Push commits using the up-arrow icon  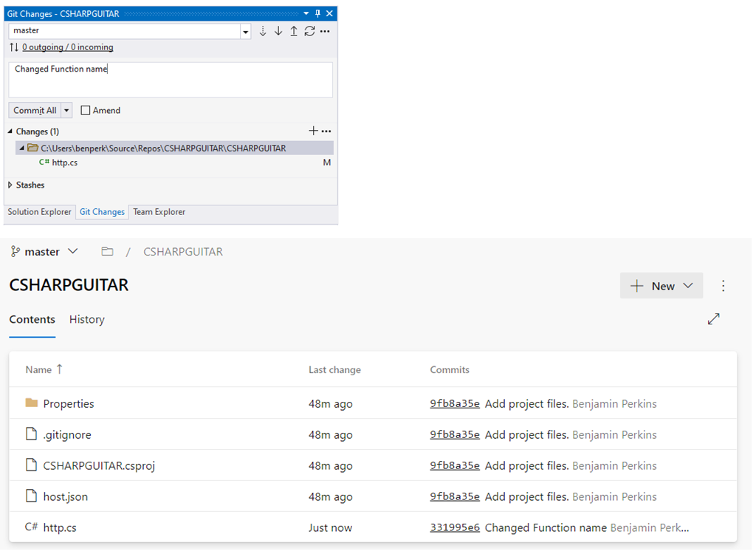pos(294,31)
